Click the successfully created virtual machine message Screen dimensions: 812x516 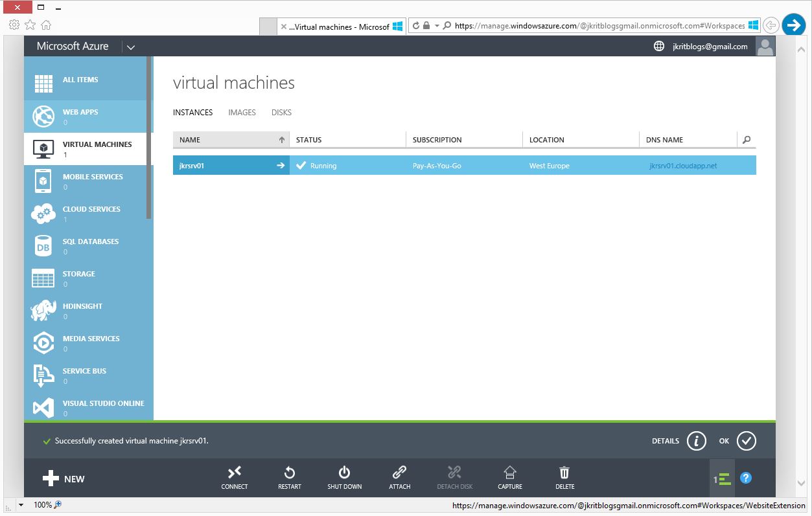coord(132,441)
